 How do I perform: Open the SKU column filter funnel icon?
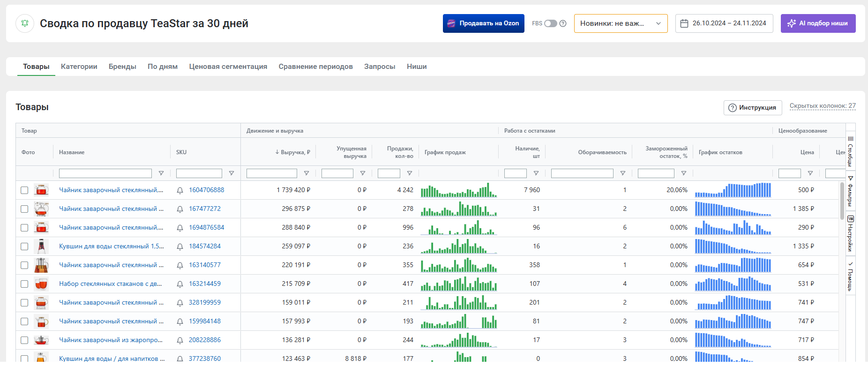click(232, 173)
